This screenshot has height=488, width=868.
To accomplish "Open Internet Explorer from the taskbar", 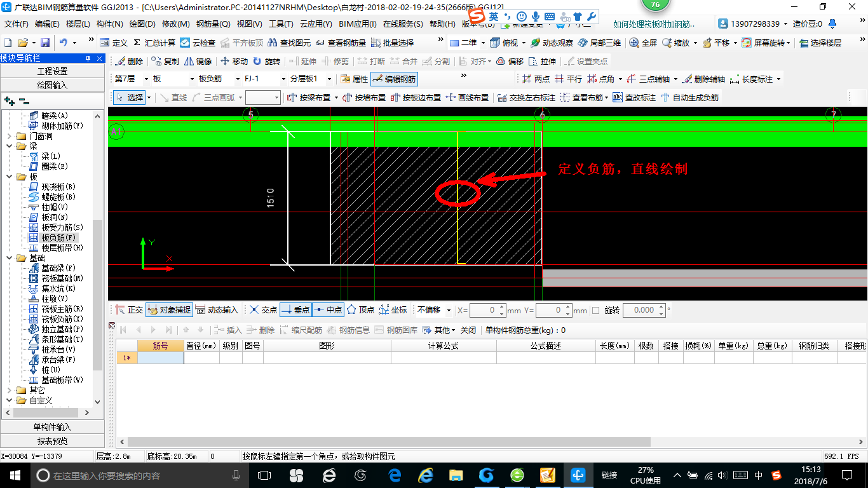I will [x=425, y=475].
